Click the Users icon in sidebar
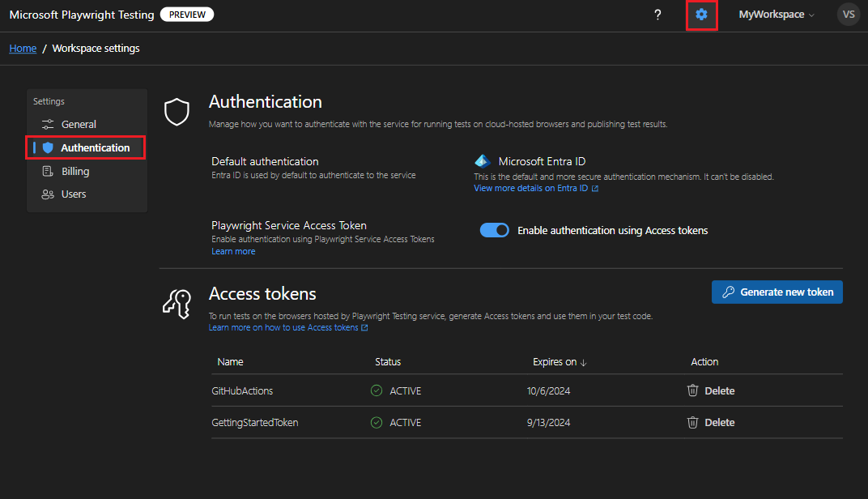This screenshot has width=868, height=499. tap(47, 194)
